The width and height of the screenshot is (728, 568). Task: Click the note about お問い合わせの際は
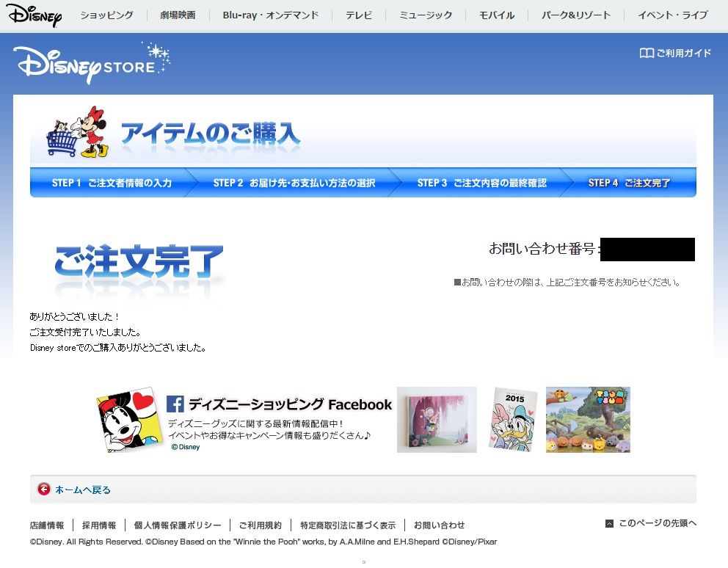[x=567, y=283]
